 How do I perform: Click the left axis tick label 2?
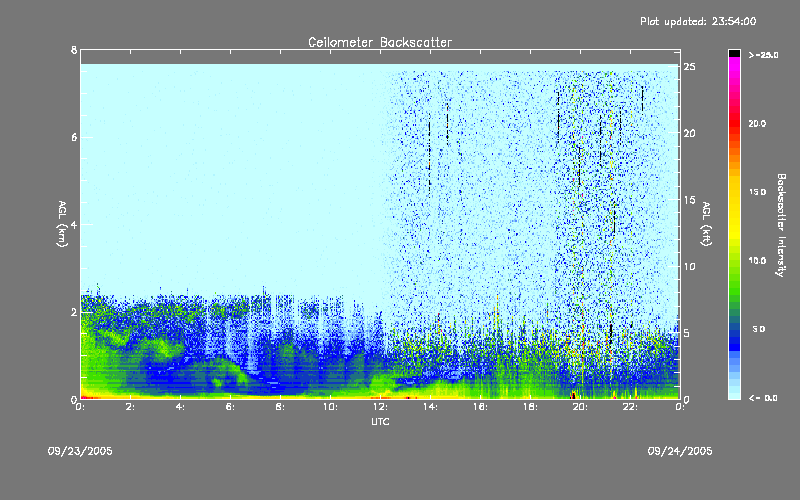pyautogui.click(x=74, y=312)
